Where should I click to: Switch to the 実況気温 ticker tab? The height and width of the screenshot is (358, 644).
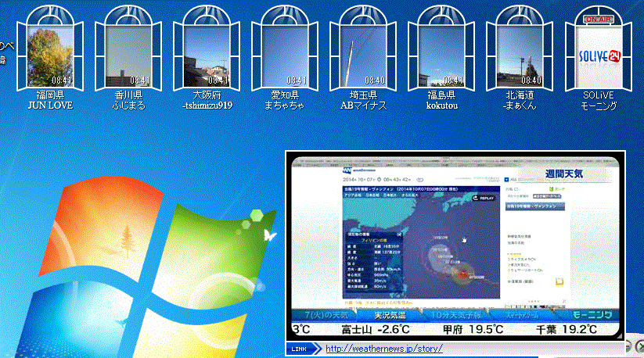click(390, 315)
